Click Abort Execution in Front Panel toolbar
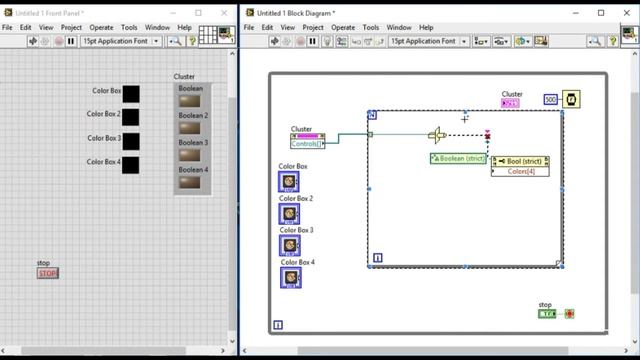The height and width of the screenshot is (360, 640). pos(59,41)
